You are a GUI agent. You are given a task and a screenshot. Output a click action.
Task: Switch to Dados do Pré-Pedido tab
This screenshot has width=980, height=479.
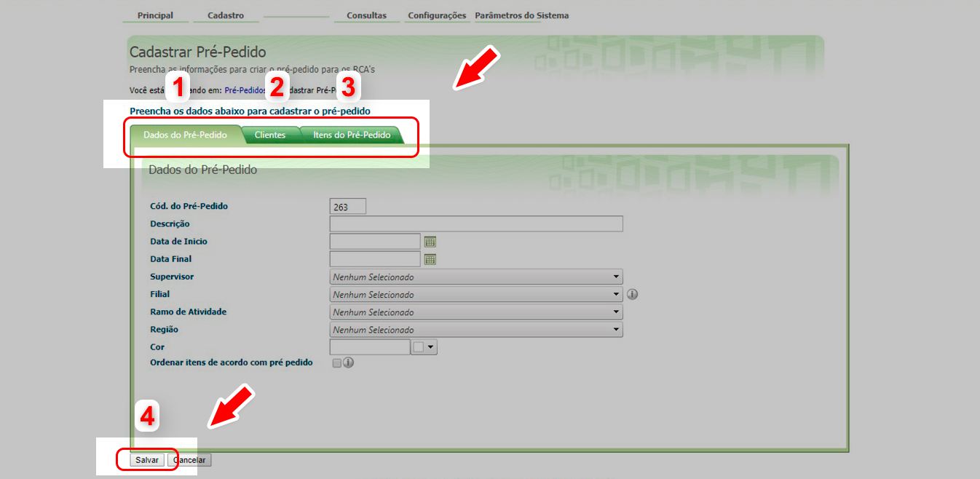click(x=186, y=135)
